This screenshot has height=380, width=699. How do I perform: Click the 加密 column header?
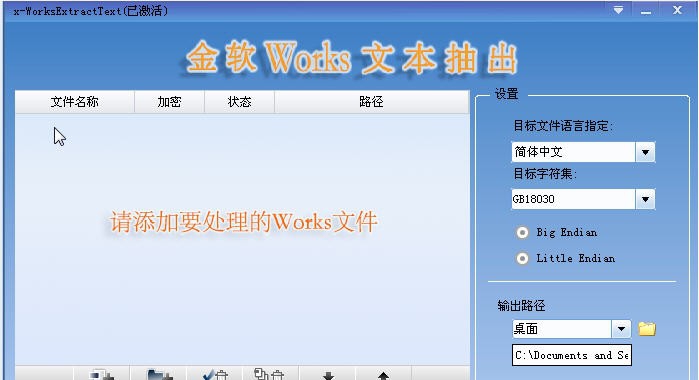coord(169,102)
